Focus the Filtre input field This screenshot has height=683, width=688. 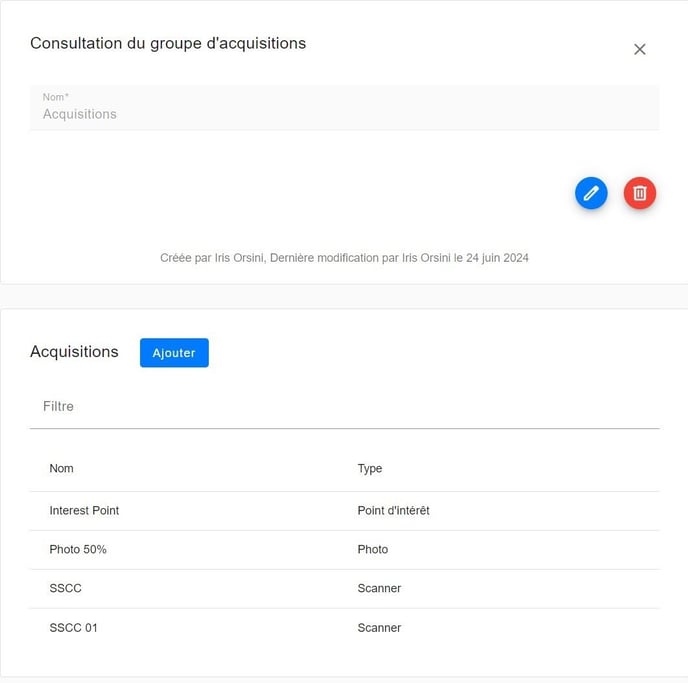[x=344, y=407]
